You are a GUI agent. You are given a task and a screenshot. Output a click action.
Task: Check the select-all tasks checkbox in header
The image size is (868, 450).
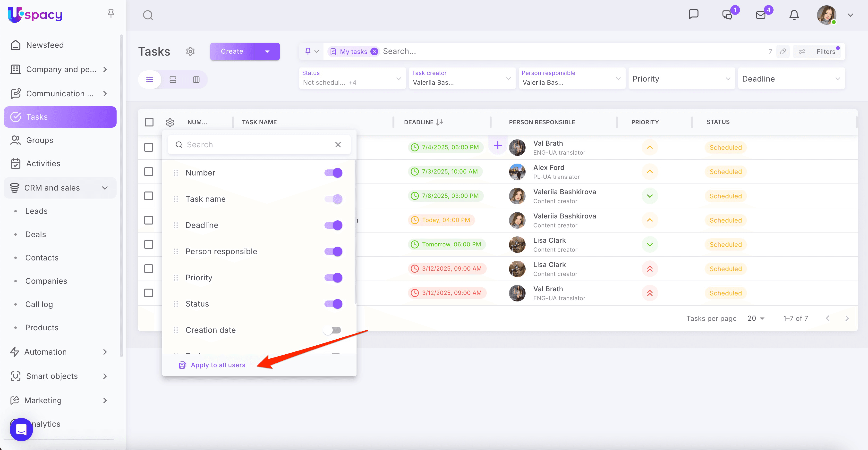pyautogui.click(x=149, y=122)
